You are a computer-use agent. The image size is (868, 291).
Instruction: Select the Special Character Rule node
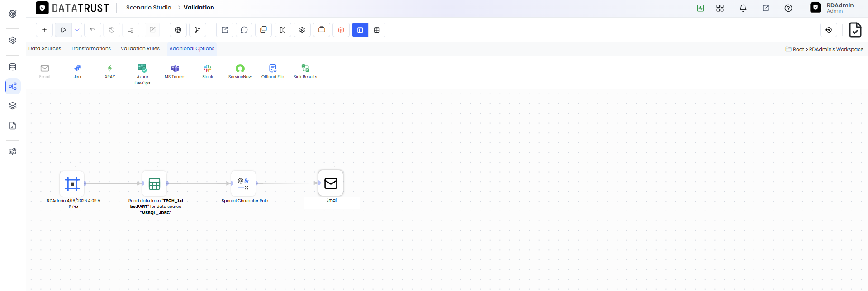click(x=243, y=183)
